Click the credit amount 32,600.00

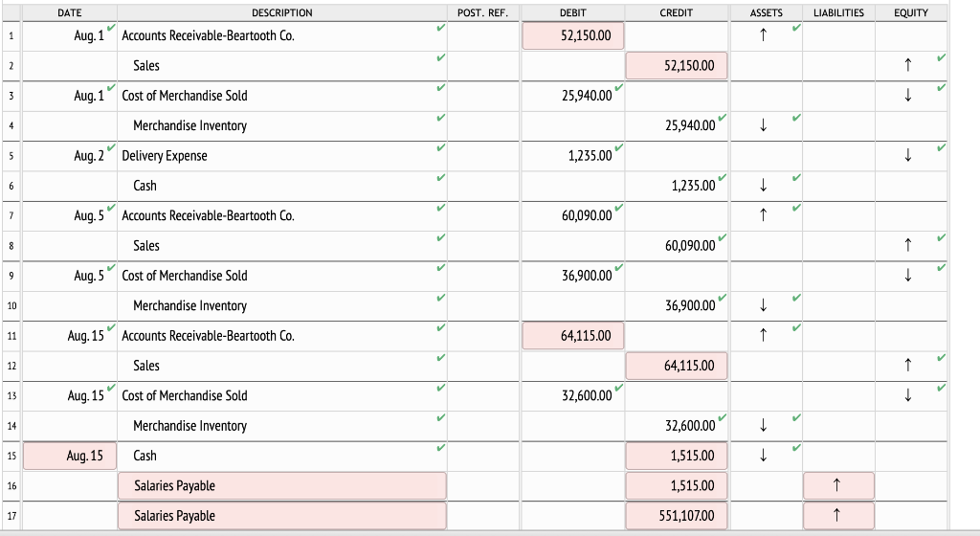690,425
